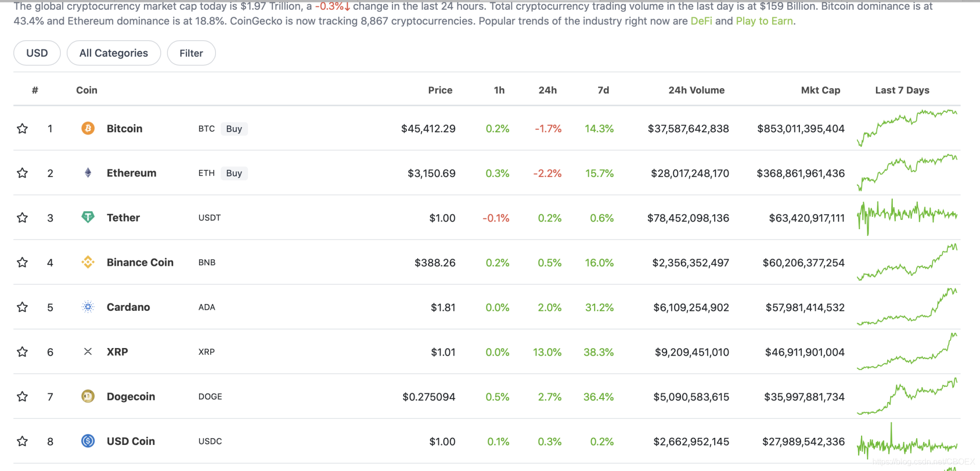Open the USD currency selector
The image size is (980, 471).
click(x=37, y=53)
